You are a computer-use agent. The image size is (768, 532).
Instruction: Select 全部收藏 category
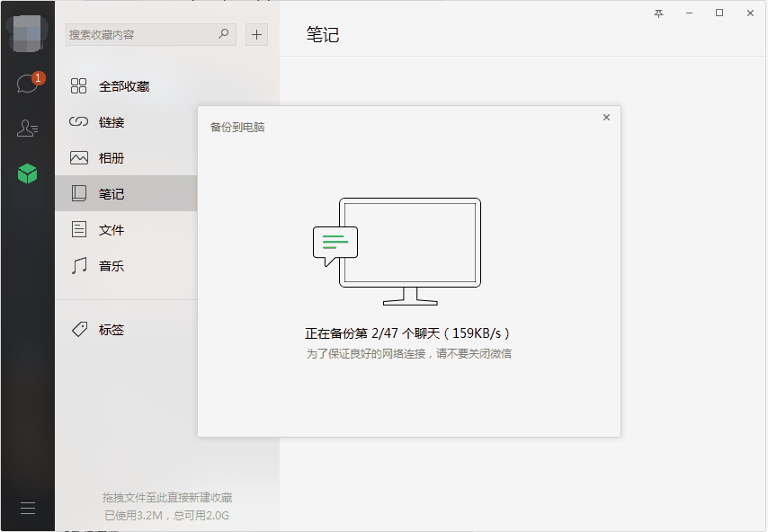[x=126, y=86]
